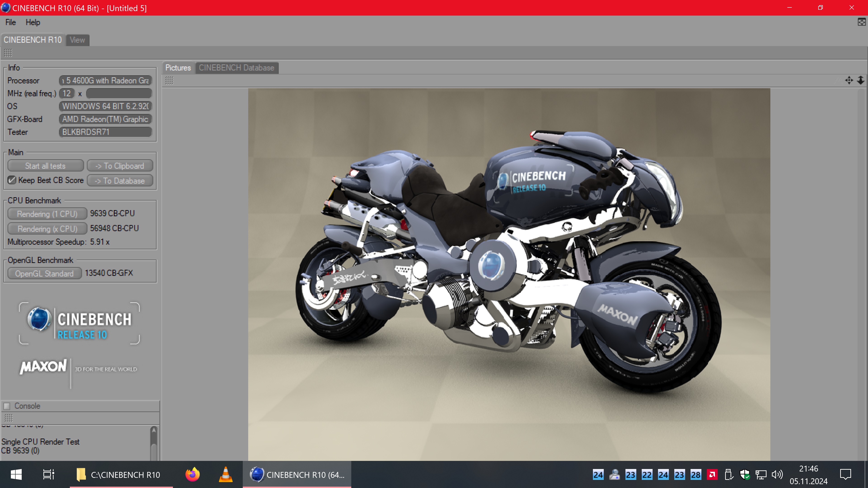Run the Rendering (x CPU) test
Viewport: 868px width, 488px height.
click(47, 229)
